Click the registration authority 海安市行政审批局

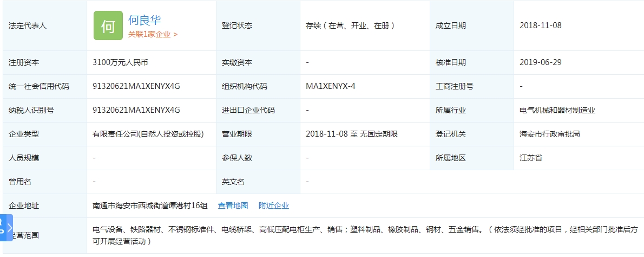(550, 134)
